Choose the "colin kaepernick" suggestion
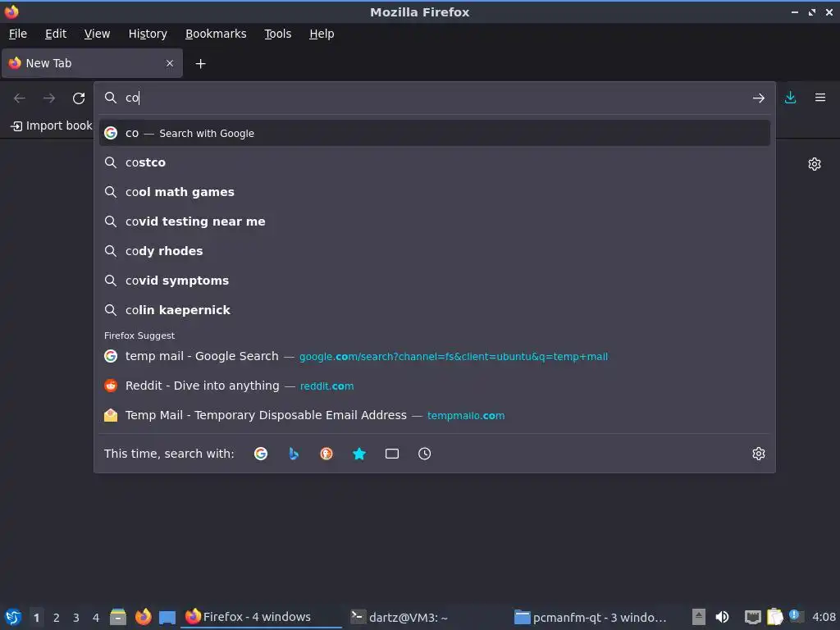This screenshot has height=630, width=840. [435, 309]
